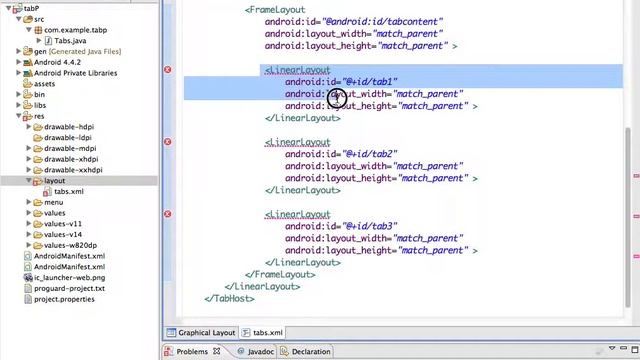Expand the values-v11 folder
The height and width of the screenshot is (360, 640).
tap(29, 224)
